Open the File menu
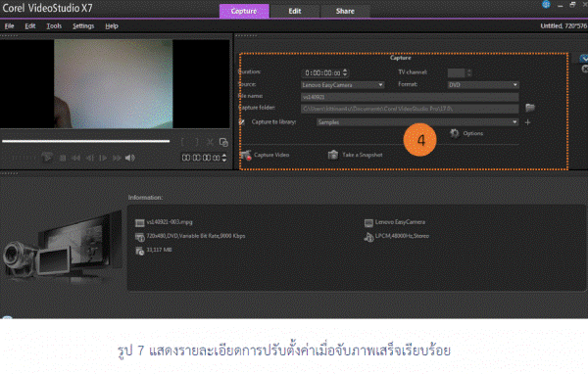The image size is (588, 374). click(x=10, y=25)
